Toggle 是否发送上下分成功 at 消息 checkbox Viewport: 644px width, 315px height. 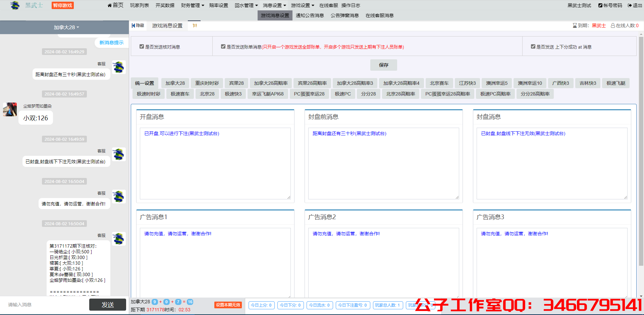pyautogui.click(x=533, y=47)
